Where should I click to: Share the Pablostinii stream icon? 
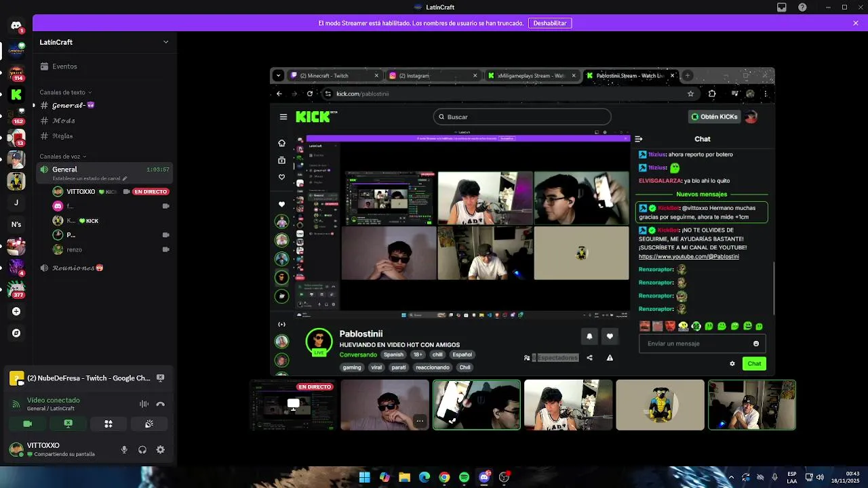(x=589, y=358)
